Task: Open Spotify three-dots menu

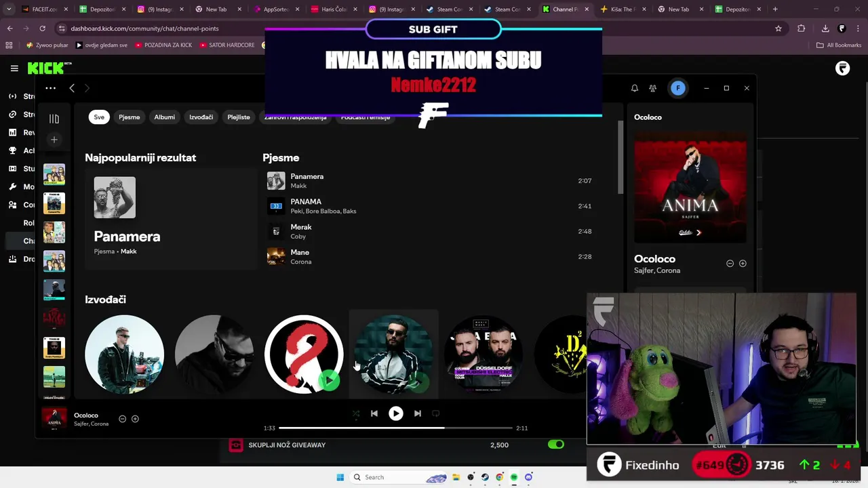Action: [x=51, y=88]
